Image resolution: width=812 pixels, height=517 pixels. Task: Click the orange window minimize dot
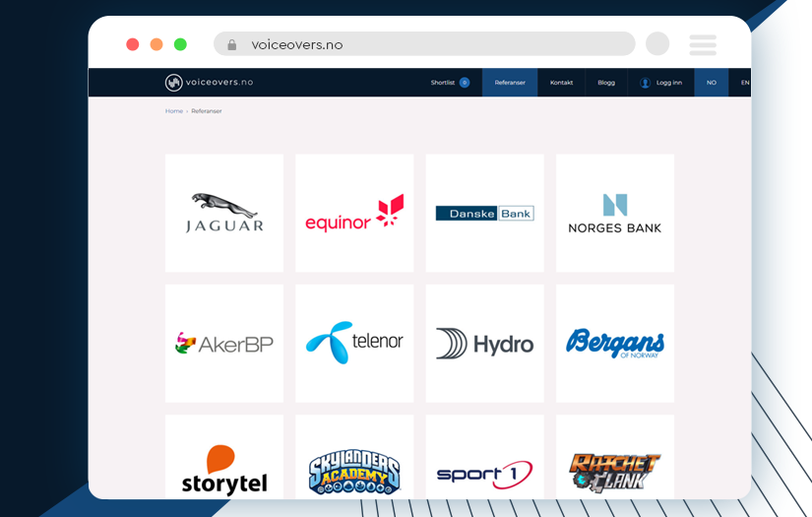point(156,44)
